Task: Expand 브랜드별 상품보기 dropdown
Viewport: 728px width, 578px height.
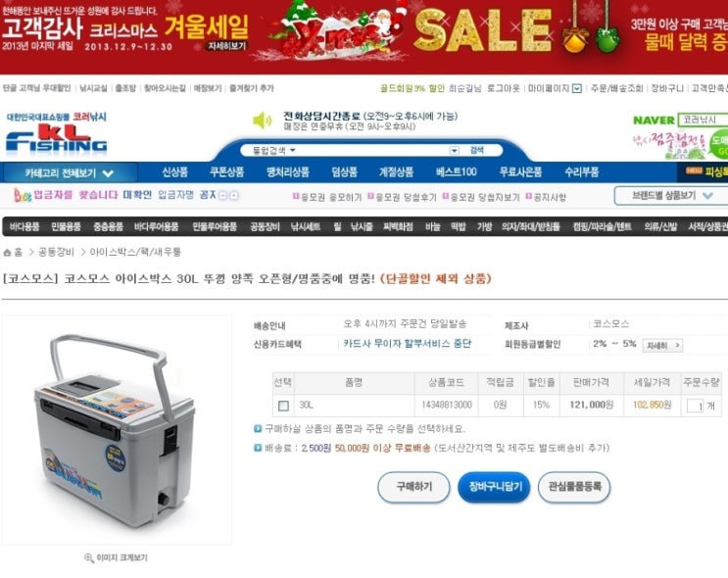Action: pyautogui.click(x=672, y=196)
